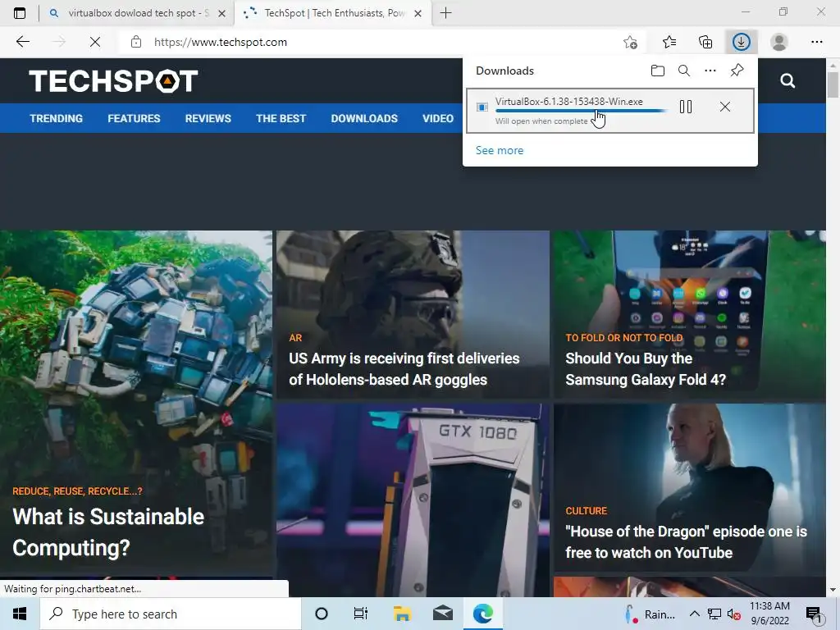
Task: Close the TechSpot tab
Action: click(418, 13)
